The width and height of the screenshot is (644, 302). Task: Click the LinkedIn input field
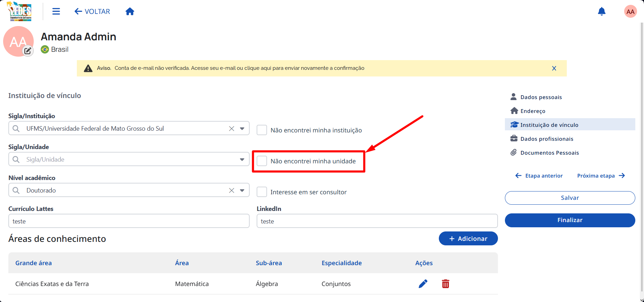377,221
